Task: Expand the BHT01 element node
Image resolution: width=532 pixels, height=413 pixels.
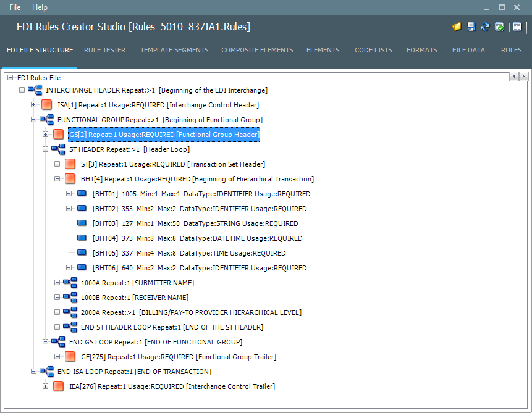Action: [x=69, y=194]
